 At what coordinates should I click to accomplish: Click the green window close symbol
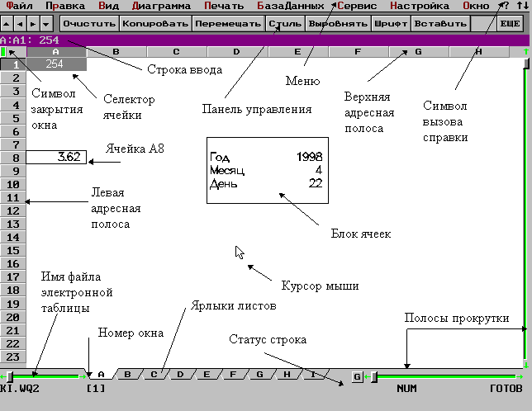[3, 52]
